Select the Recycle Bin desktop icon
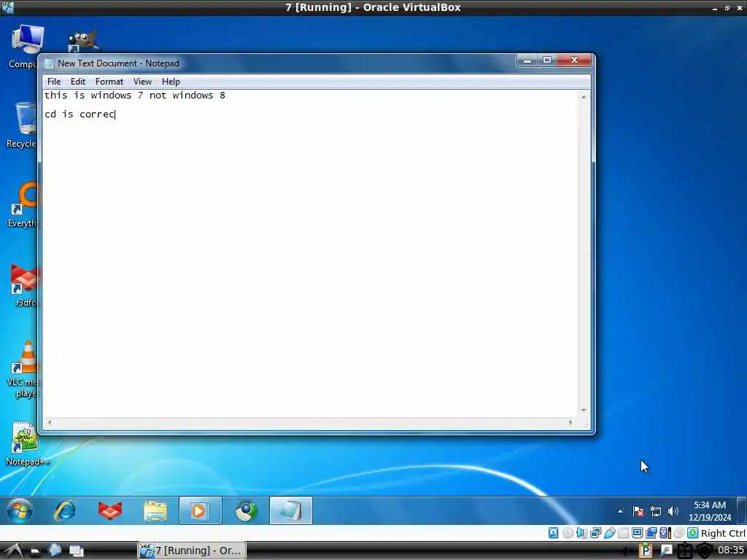 [23, 125]
